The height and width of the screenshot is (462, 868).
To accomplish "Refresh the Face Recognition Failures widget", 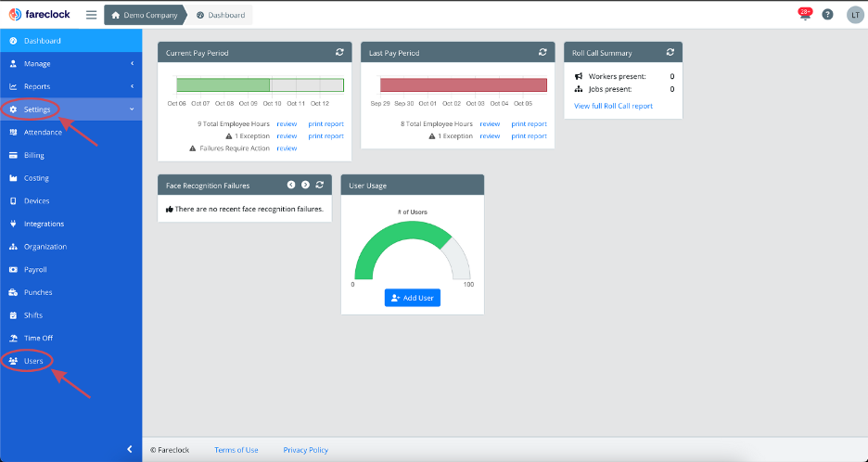I will tap(319, 185).
